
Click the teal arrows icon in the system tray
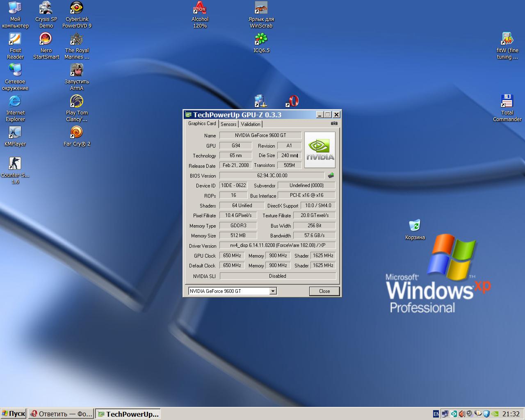(x=454, y=414)
